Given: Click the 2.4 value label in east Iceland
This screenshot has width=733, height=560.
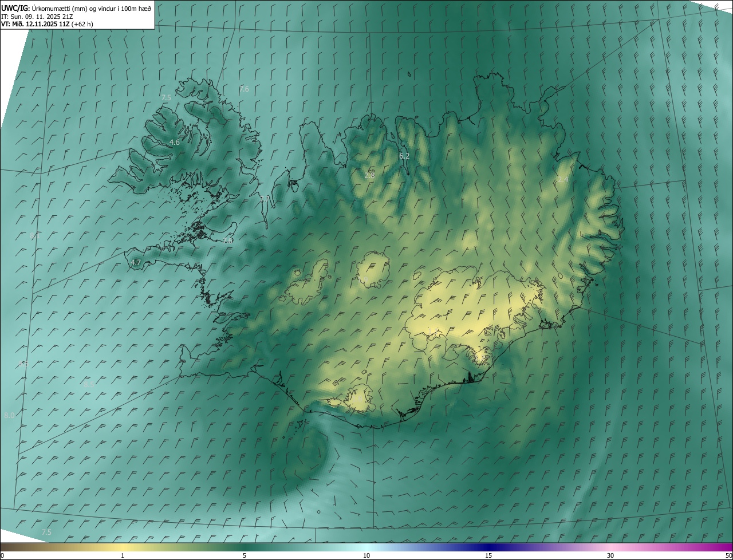Looking at the screenshot, I should click(563, 180).
